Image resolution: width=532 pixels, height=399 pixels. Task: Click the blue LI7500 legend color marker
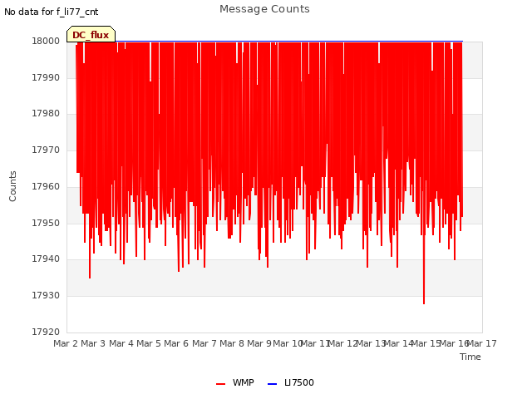click(x=272, y=384)
